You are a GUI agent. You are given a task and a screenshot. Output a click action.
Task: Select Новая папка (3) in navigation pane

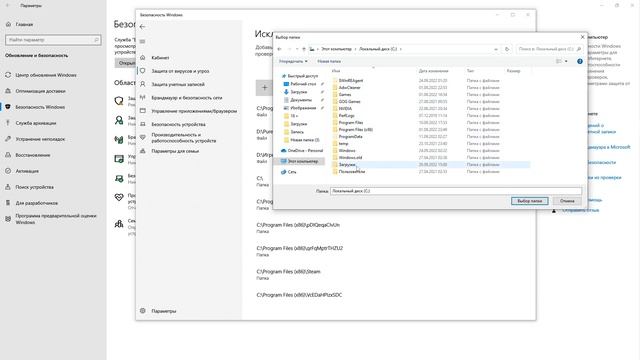coord(304,140)
